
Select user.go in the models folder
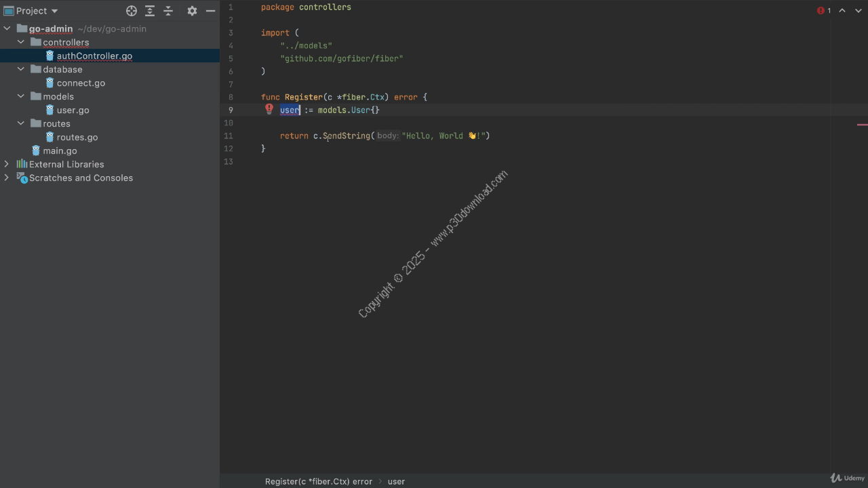tap(73, 110)
